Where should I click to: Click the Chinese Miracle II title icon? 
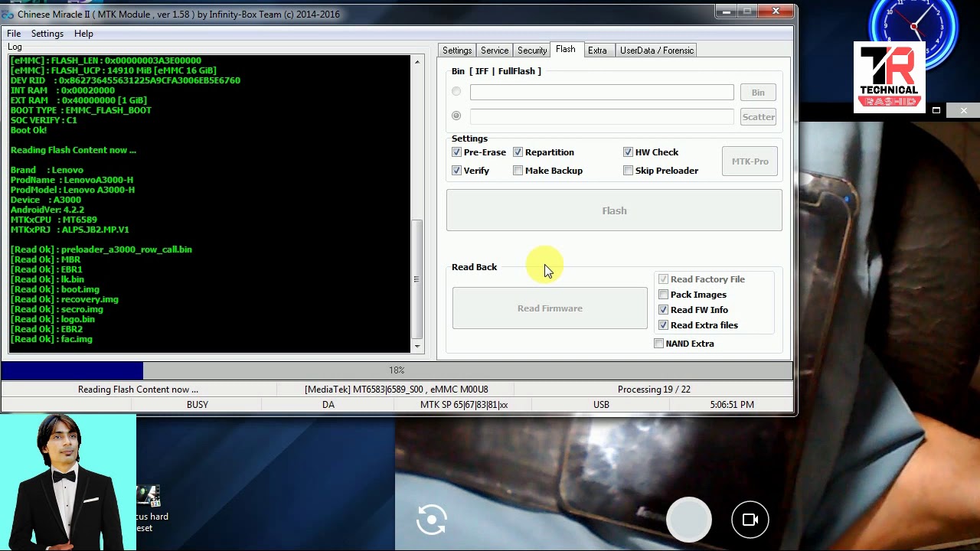8,15
